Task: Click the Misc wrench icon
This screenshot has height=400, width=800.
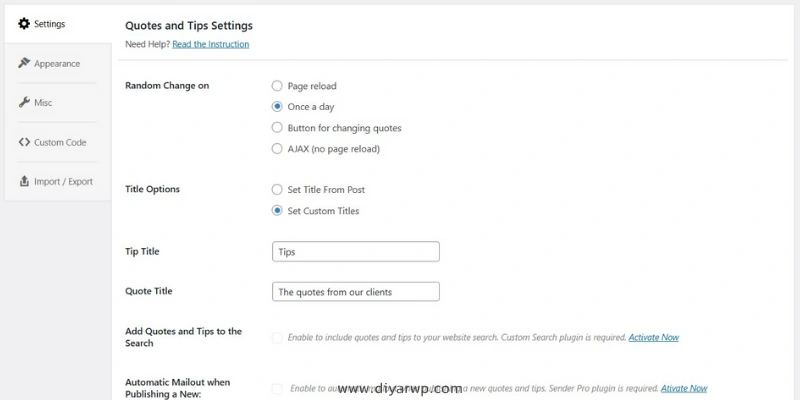Action: tap(24, 102)
